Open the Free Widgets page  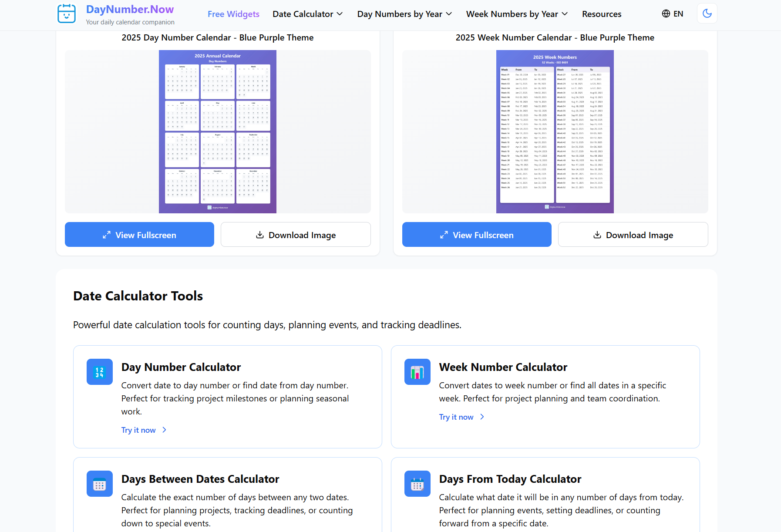pyautogui.click(x=233, y=14)
